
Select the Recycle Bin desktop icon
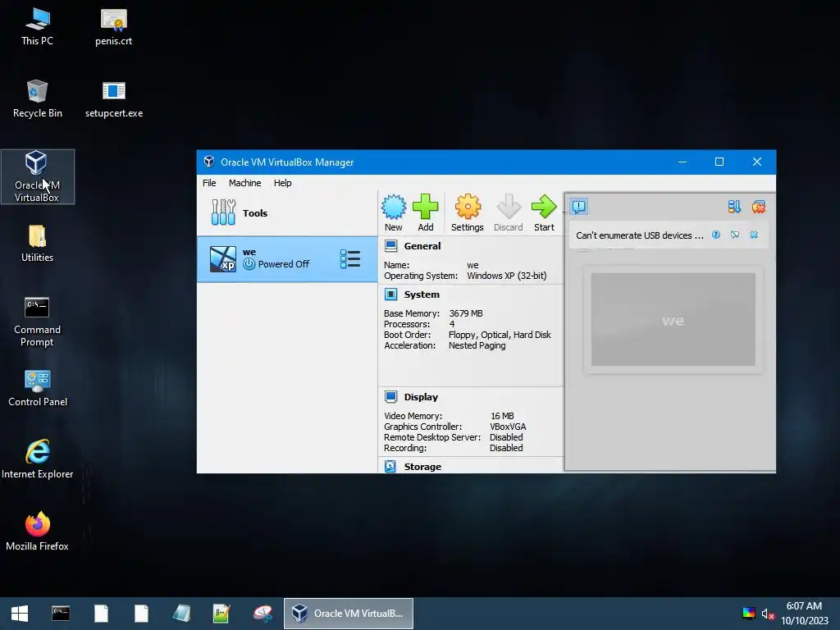click(x=38, y=99)
